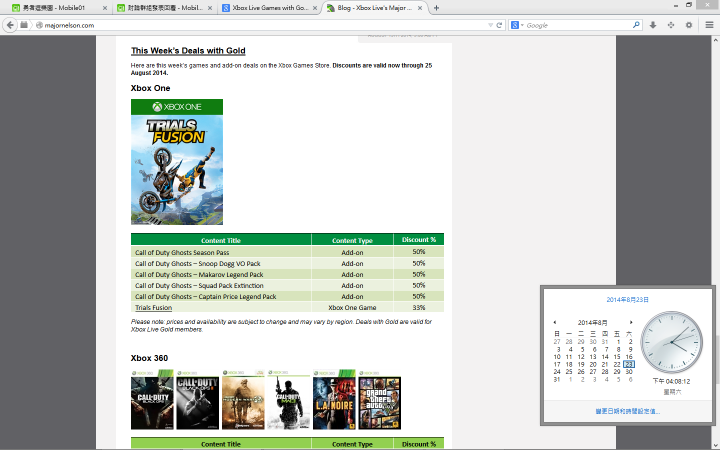Click the analog clock face
The image size is (720, 450).
672,342
